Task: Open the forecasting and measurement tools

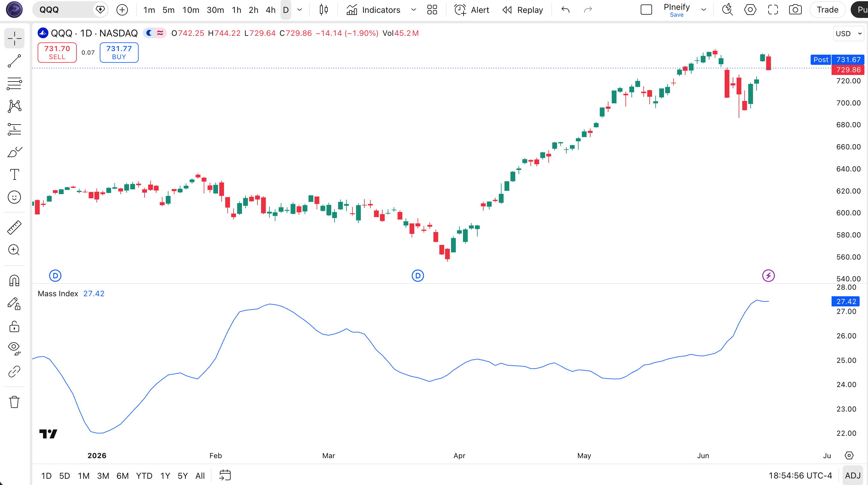Action: (14, 129)
